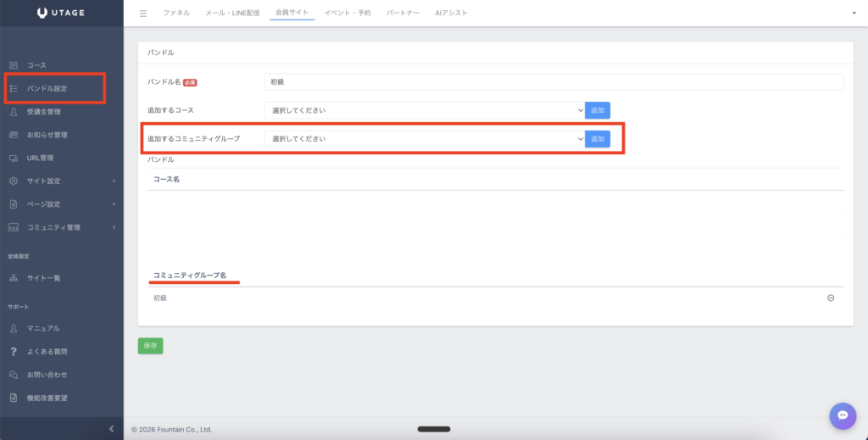Click the お問い合わせ chat icon
Screen dimensions: 868x440
pyautogui.click(x=14, y=375)
